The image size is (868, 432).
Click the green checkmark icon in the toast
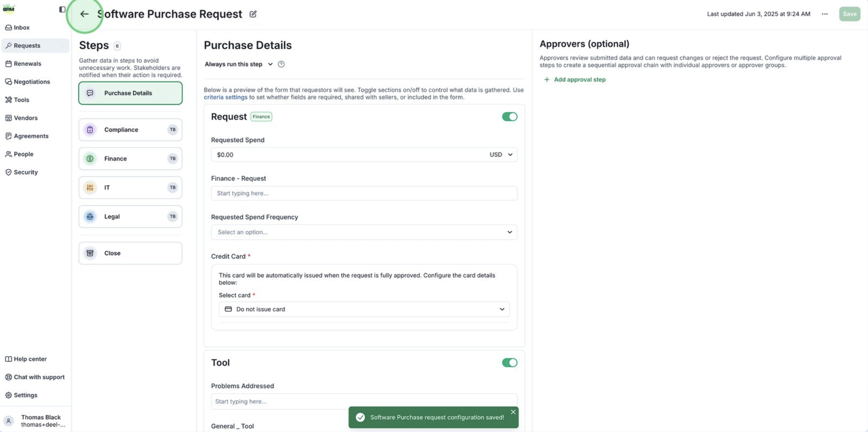(360, 417)
